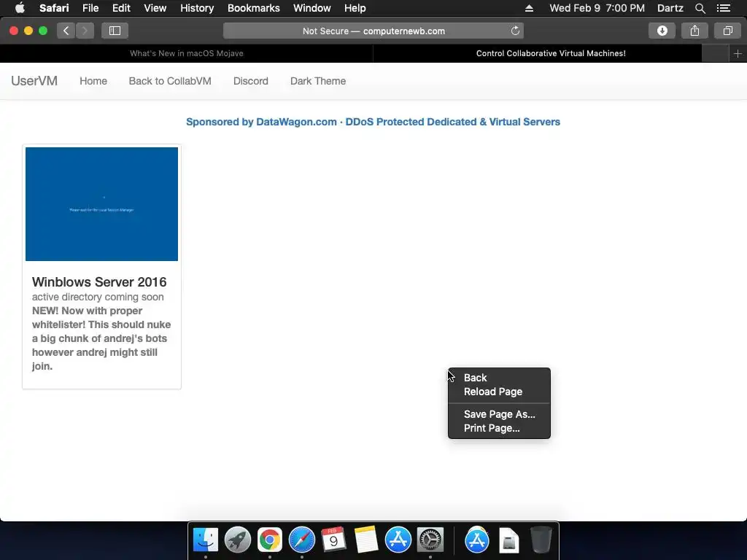The image size is (747, 560).
Task: Choose Print Page… from context menu
Action: (499, 428)
